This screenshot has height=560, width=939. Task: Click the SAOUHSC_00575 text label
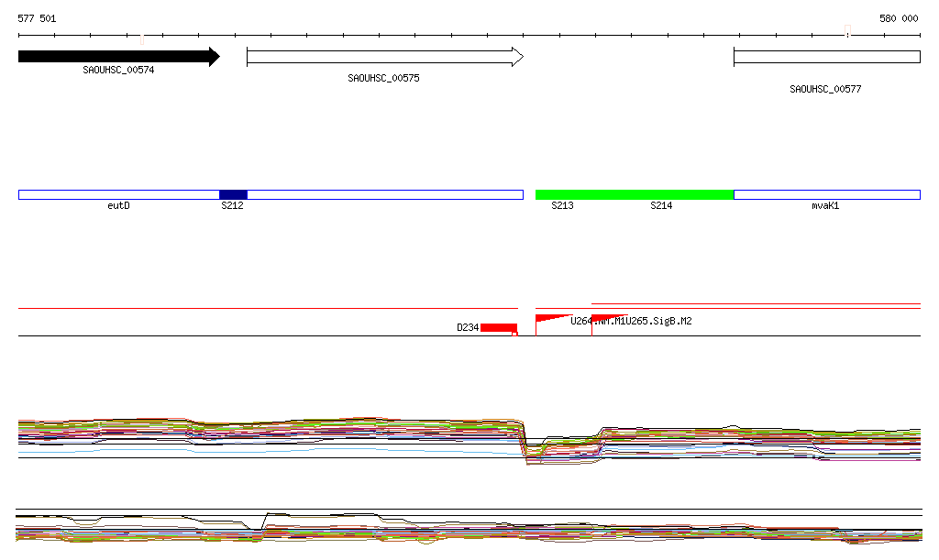[383, 79]
